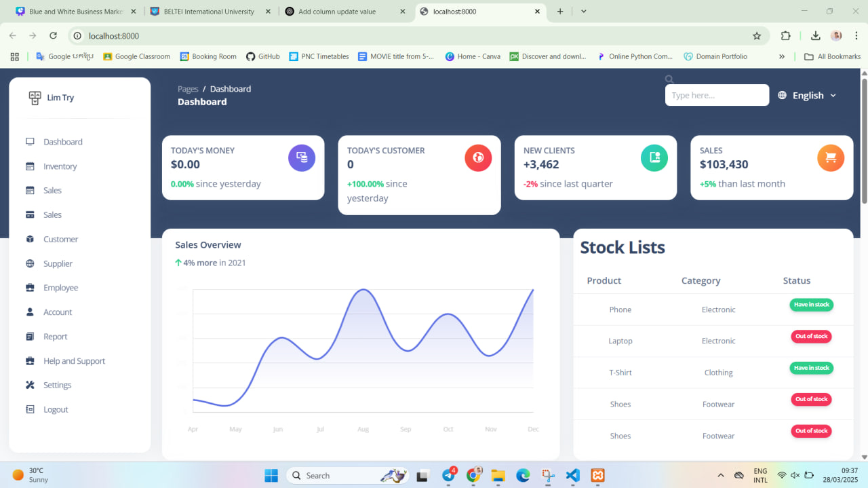Open the Sales entry with calendar icon
This screenshot has height=488, width=868.
tap(30, 191)
